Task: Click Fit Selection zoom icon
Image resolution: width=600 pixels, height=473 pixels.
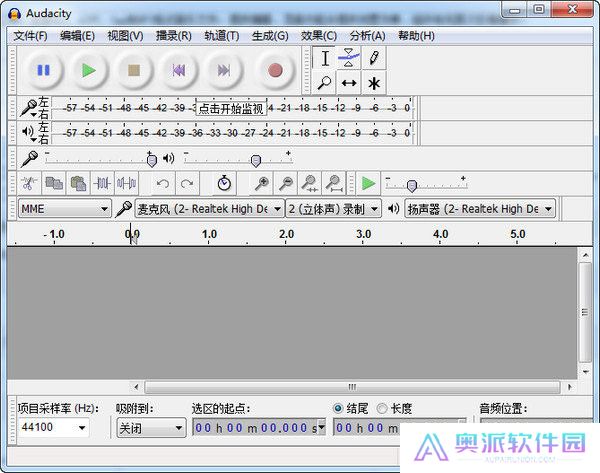Action: [x=310, y=183]
